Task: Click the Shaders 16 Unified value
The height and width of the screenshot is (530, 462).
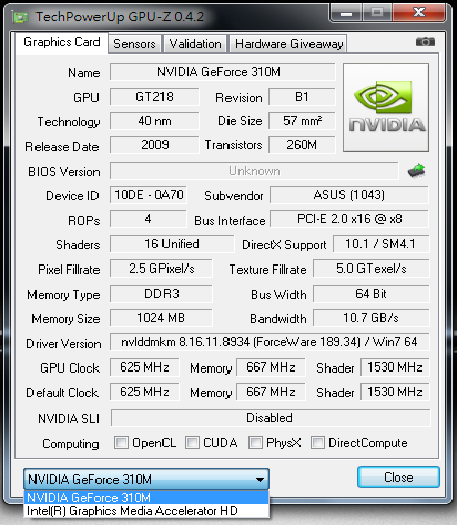Action: click(x=172, y=244)
